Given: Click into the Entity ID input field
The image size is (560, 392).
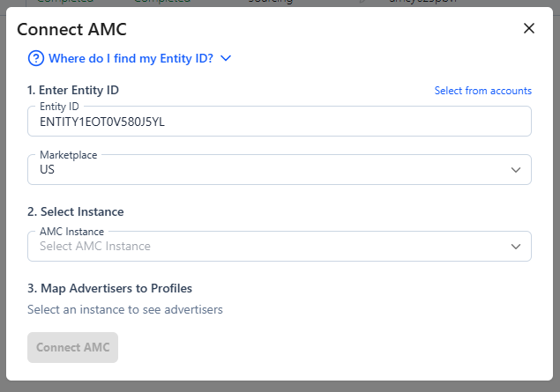Looking at the screenshot, I should tap(280, 122).
